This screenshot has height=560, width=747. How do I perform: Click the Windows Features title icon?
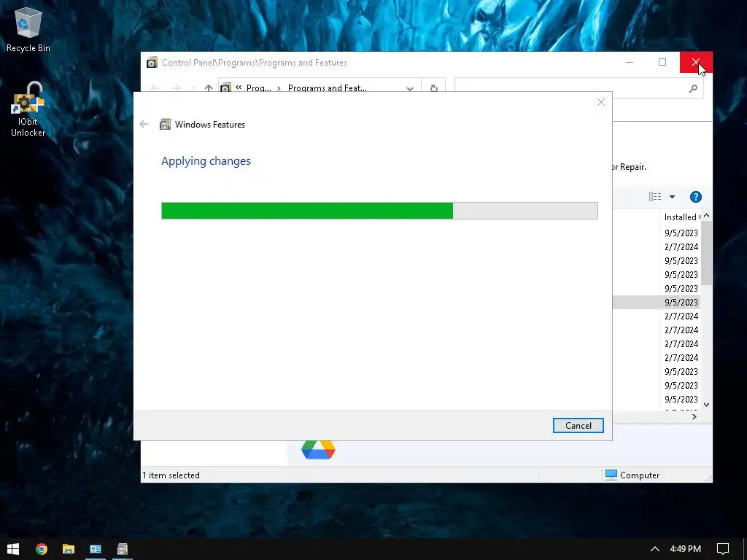pyautogui.click(x=166, y=124)
